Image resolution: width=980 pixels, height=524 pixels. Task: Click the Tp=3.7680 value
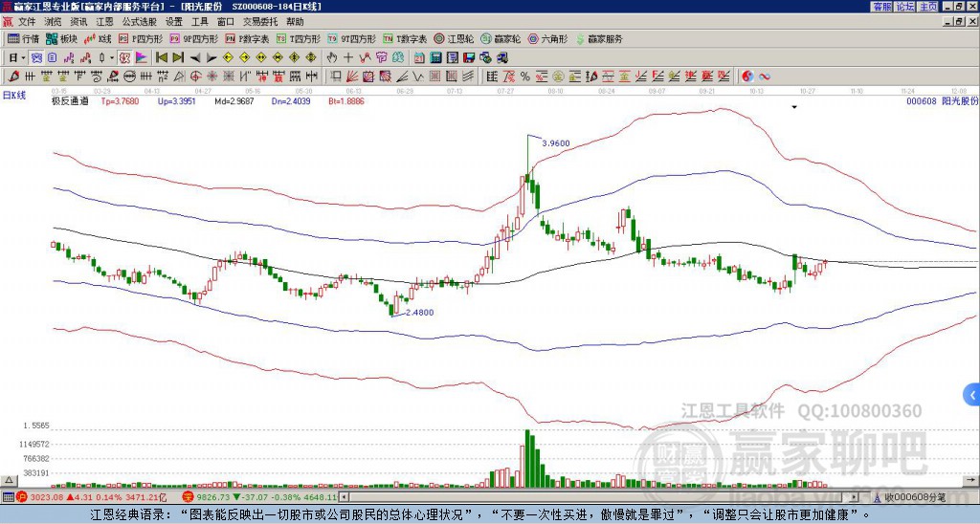click(120, 100)
